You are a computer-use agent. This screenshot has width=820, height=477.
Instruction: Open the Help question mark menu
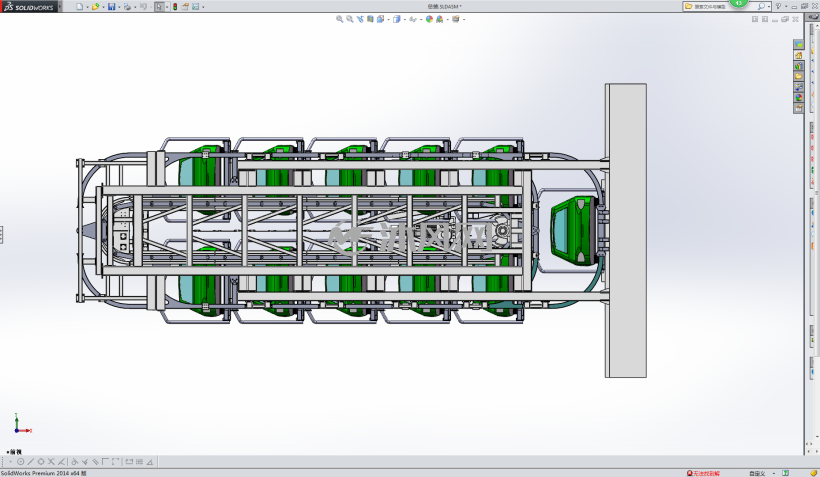point(779,6)
